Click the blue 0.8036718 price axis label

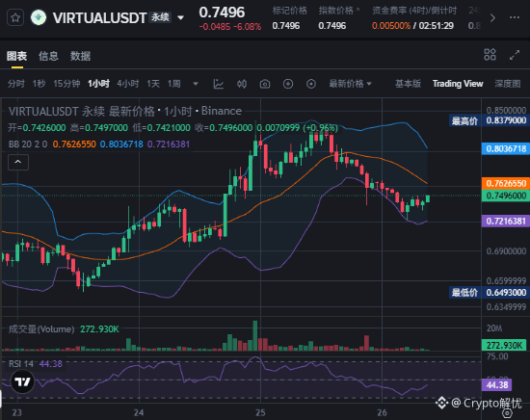point(506,148)
